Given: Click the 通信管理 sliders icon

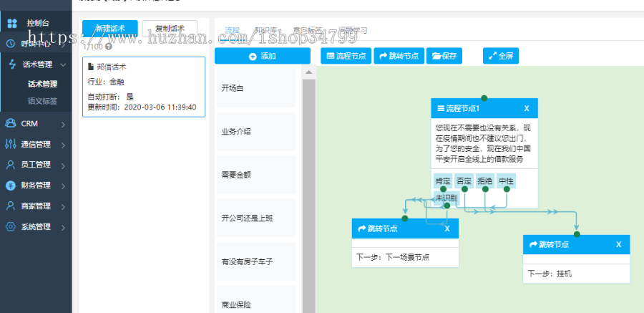Looking at the screenshot, I should point(11,145).
